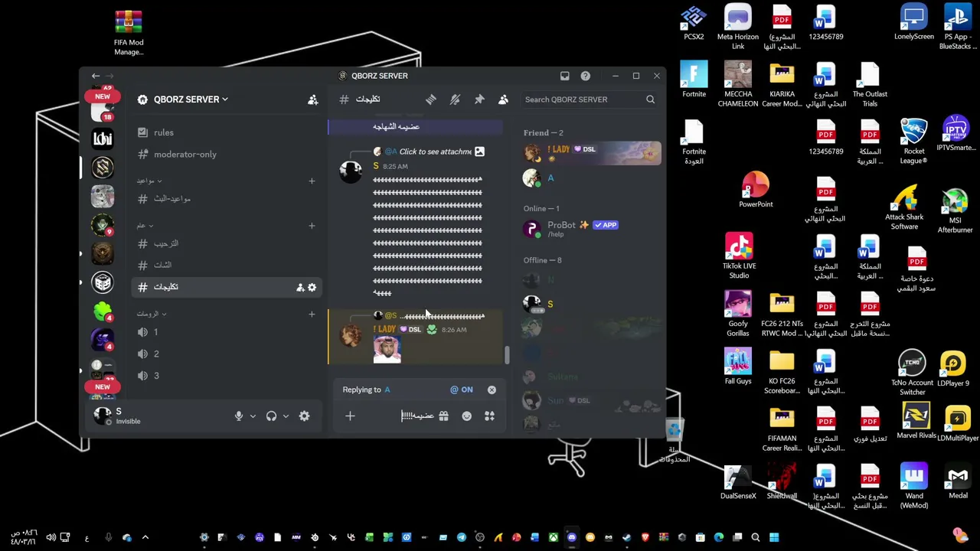Open the image attached by LADY
This screenshot has width=980, height=551.
387,349
